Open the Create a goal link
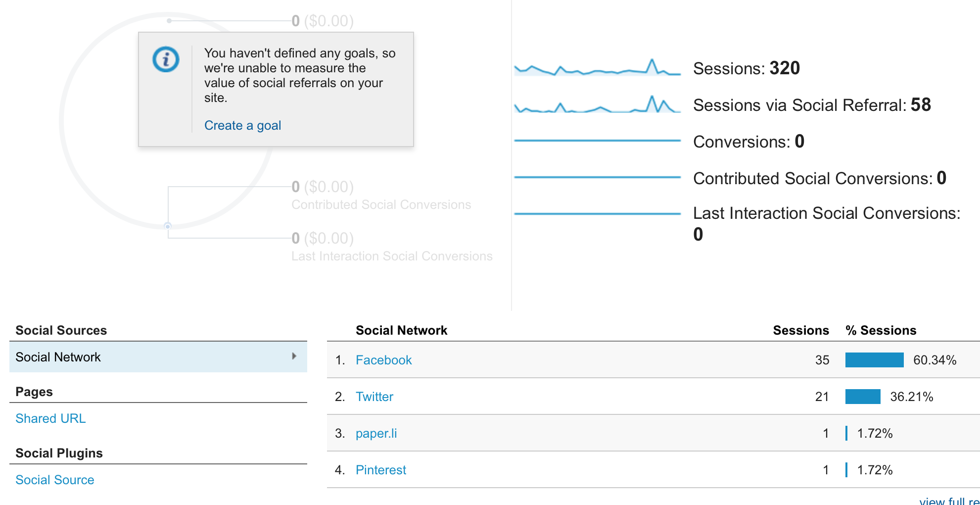Viewport: 980px width, 505px height. point(242,125)
